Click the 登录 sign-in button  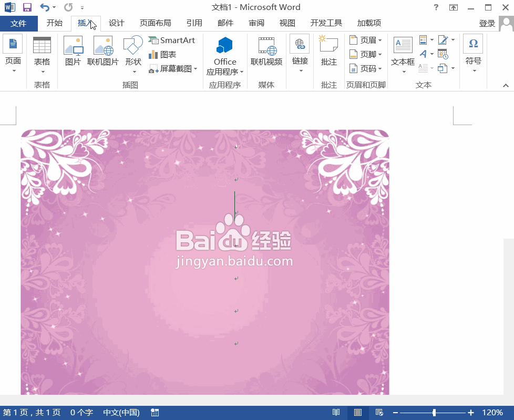487,23
